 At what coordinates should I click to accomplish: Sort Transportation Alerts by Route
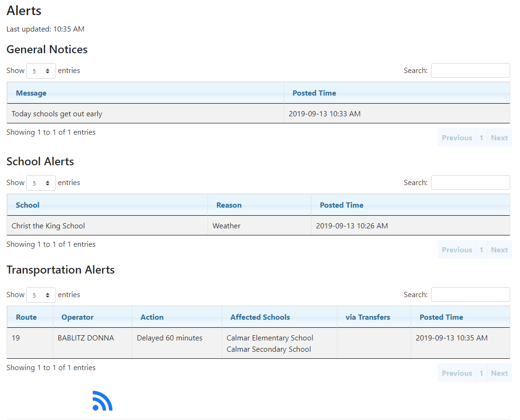(27, 317)
